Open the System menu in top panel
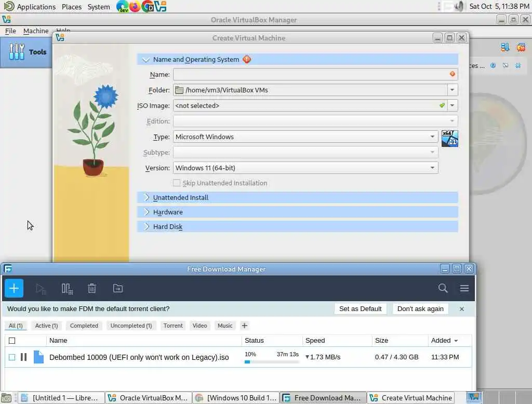 (98, 7)
